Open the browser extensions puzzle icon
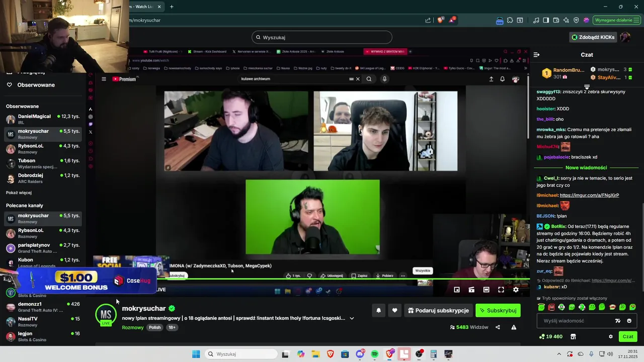Image resolution: width=644 pixels, height=362 pixels. click(510, 20)
